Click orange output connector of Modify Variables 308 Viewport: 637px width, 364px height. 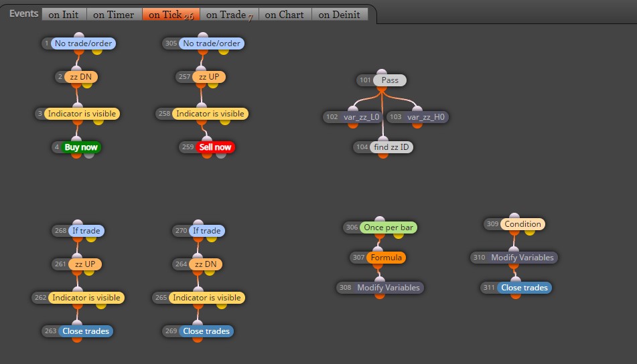[x=379, y=296]
